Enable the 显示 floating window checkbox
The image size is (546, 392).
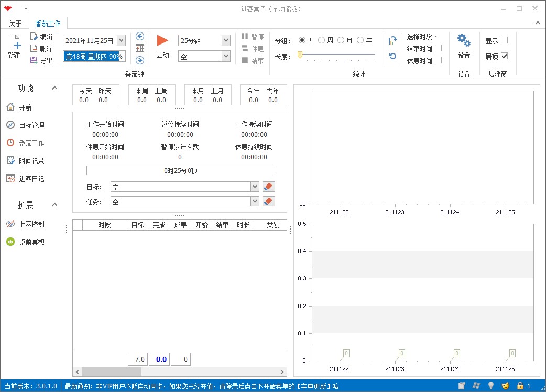coord(504,40)
